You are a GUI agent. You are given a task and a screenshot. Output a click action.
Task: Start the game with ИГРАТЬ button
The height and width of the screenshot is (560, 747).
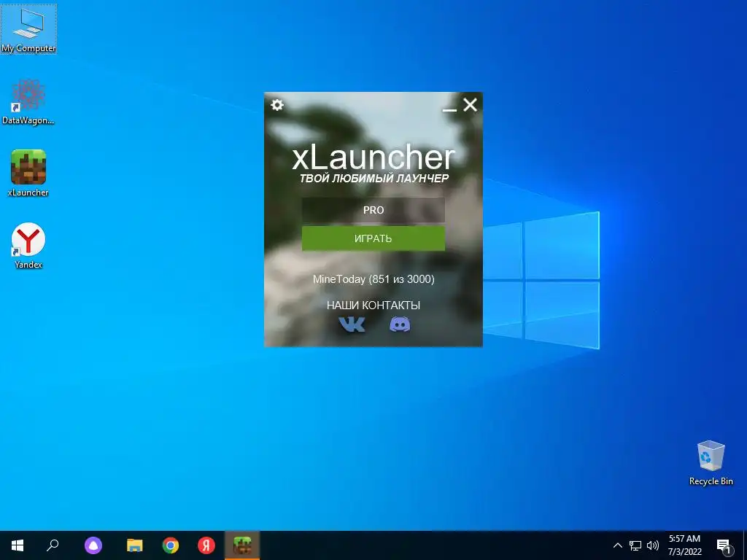coord(373,238)
